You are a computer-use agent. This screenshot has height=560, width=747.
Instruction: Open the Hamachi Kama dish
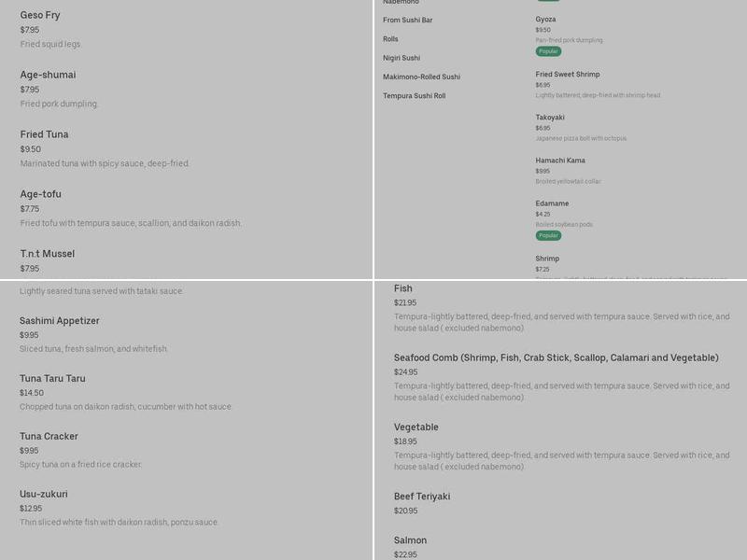coord(560,160)
